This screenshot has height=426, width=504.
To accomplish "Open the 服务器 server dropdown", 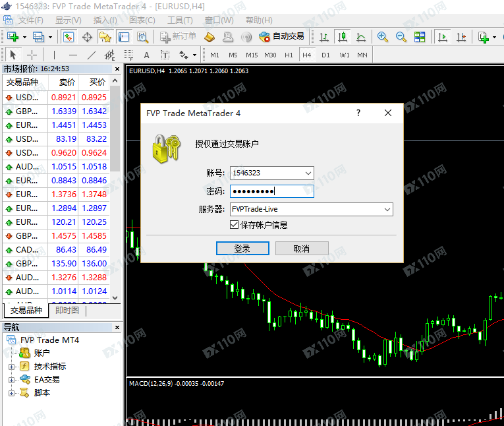I will (387, 210).
